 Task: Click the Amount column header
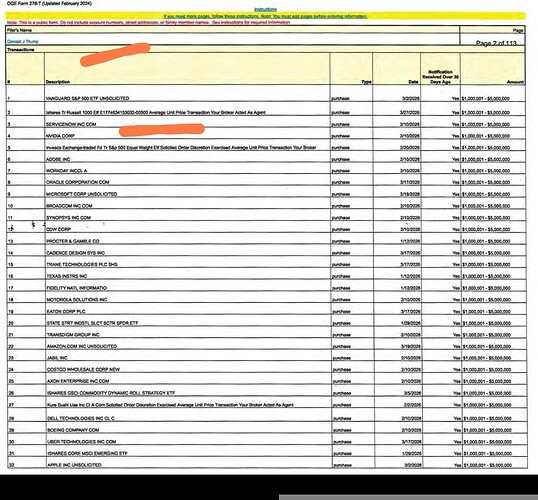click(515, 82)
